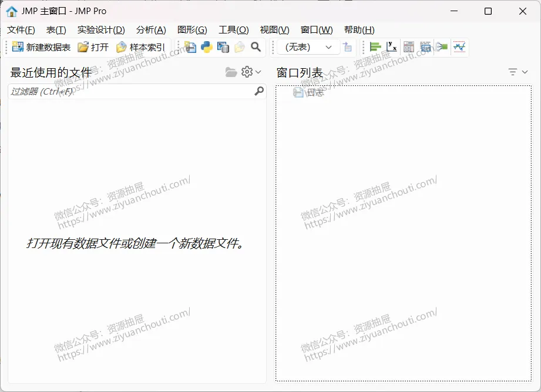Click the 新建数据表 toolbar button
Screen dimensions: 541x392
[x=41, y=47]
